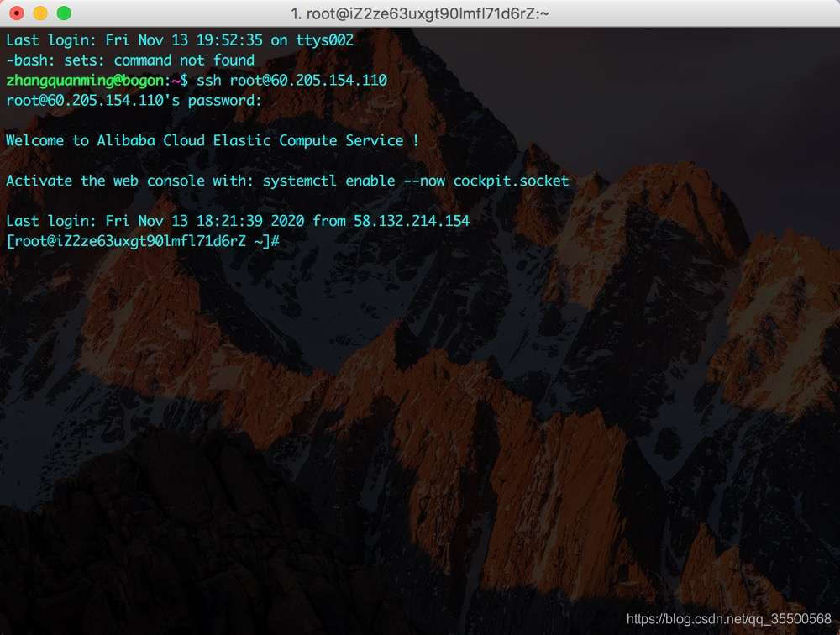Click the green zhangquanming@bogon prompt text
This screenshot has width=840, height=635.
pos(85,81)
